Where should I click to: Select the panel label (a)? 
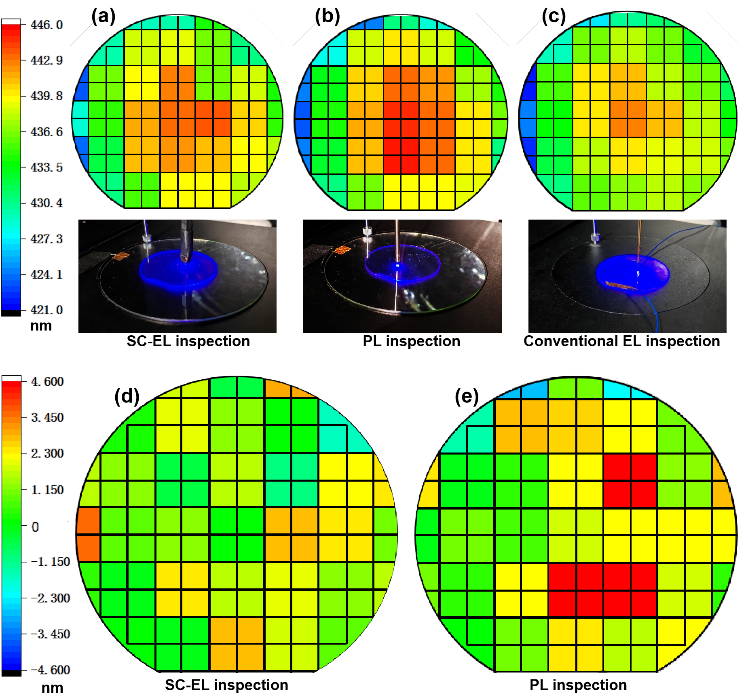pyautogui.click(x=104, y=17)
